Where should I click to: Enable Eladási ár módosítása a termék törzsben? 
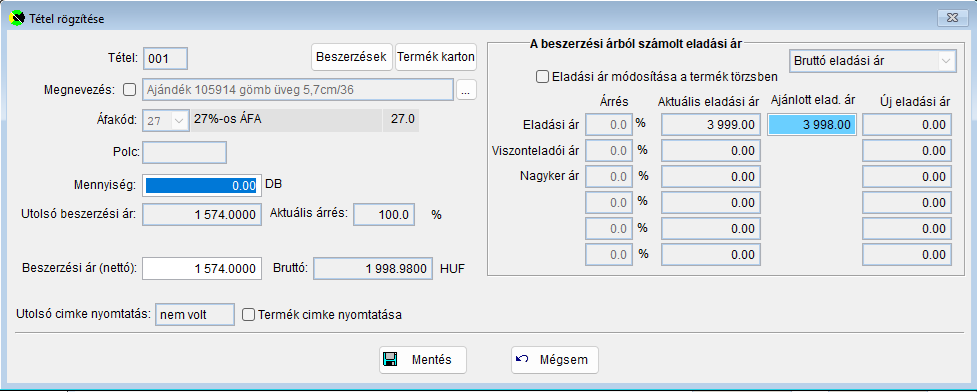542,77
